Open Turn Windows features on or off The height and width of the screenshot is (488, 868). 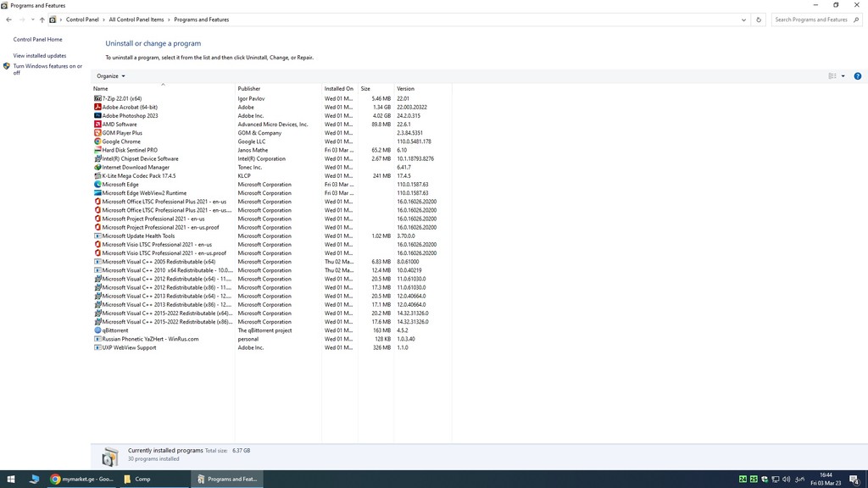click(47, 69)
